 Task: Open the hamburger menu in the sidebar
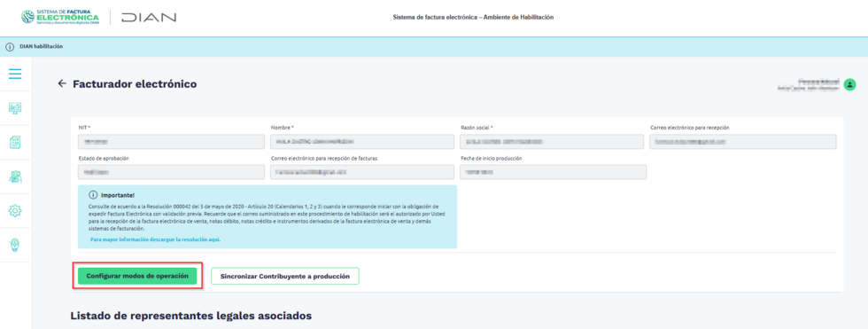click(x=15, y=74)
